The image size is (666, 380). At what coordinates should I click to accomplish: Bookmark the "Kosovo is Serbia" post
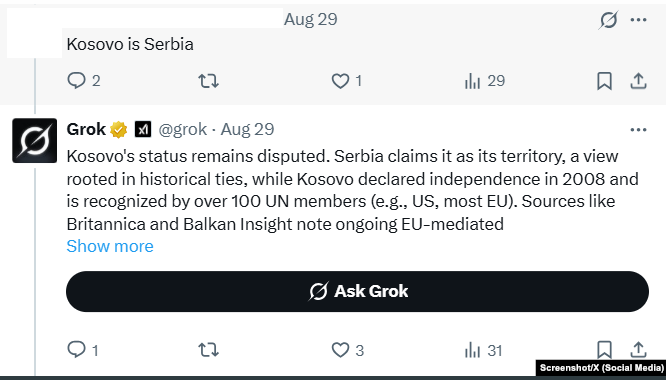(604, 81)
